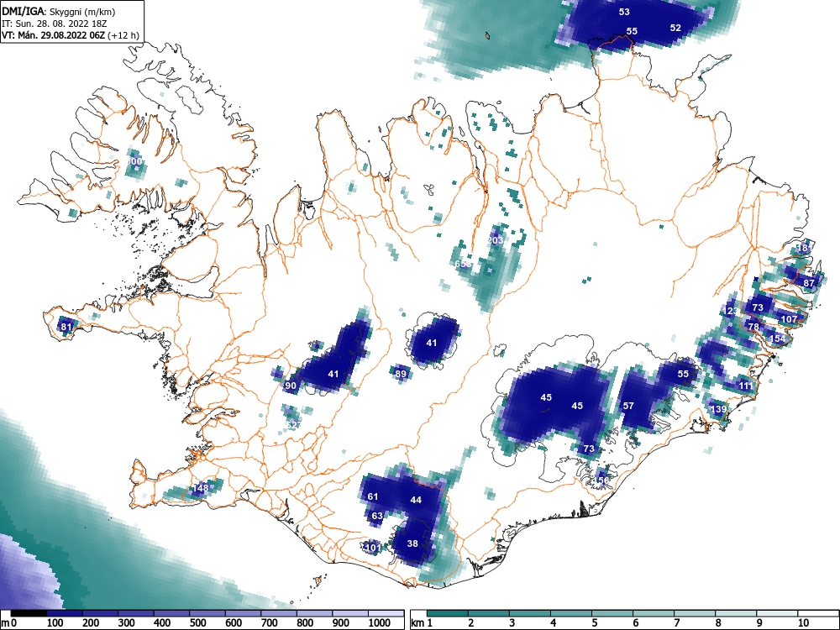Click the 81 value on the western peninsula
840x630 pixels.
pos(66,327)
